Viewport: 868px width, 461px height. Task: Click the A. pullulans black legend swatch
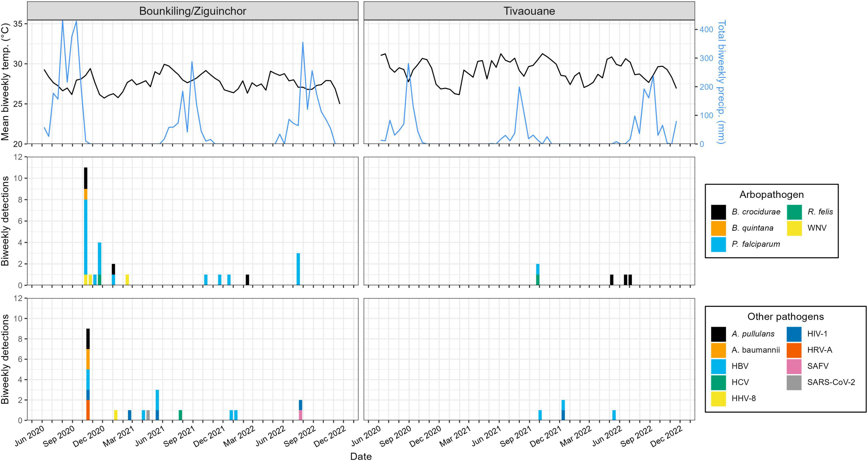718,334
